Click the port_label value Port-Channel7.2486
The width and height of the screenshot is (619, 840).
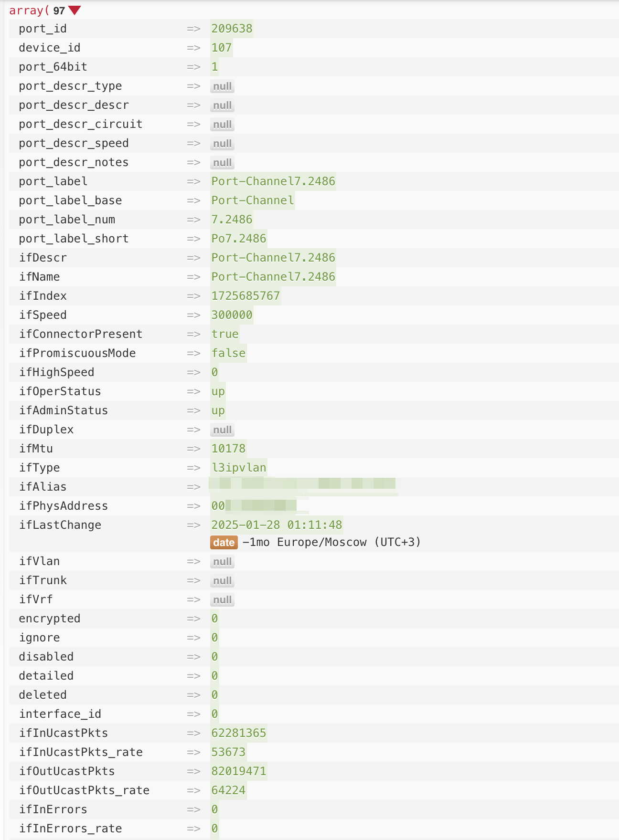(x=273, y=181)
